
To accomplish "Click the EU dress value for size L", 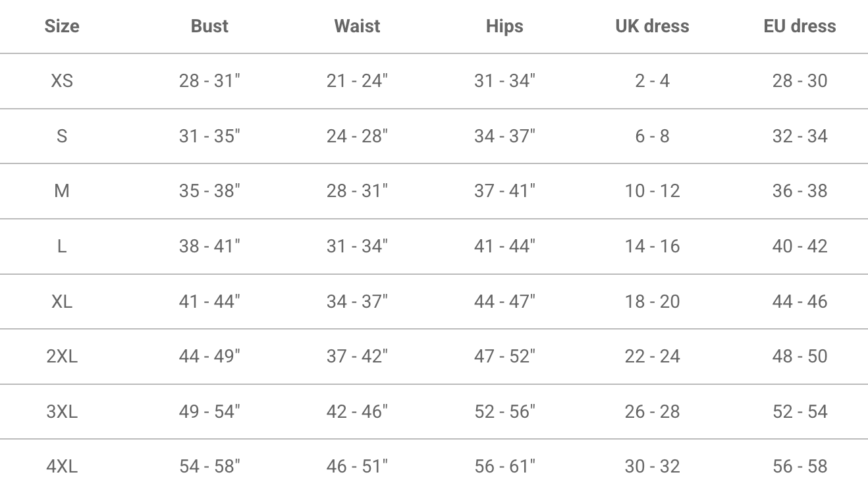I will pyautogui.click(x=800, y=246).
